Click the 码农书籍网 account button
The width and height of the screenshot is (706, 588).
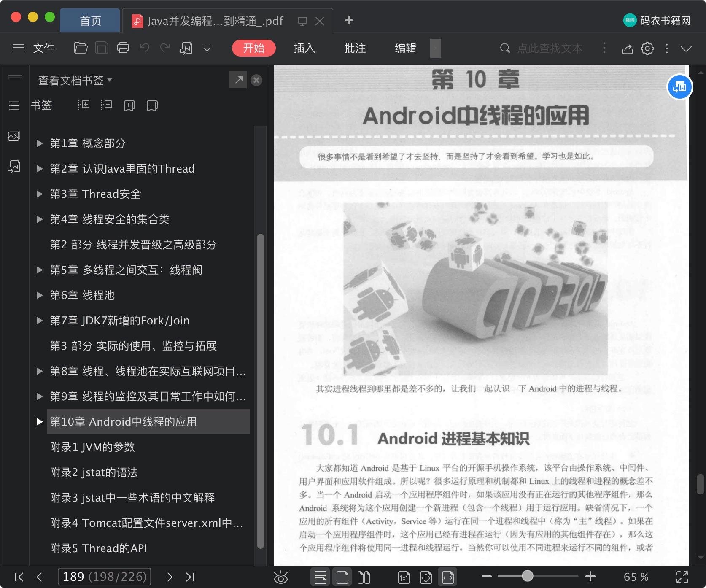point(657,20)
